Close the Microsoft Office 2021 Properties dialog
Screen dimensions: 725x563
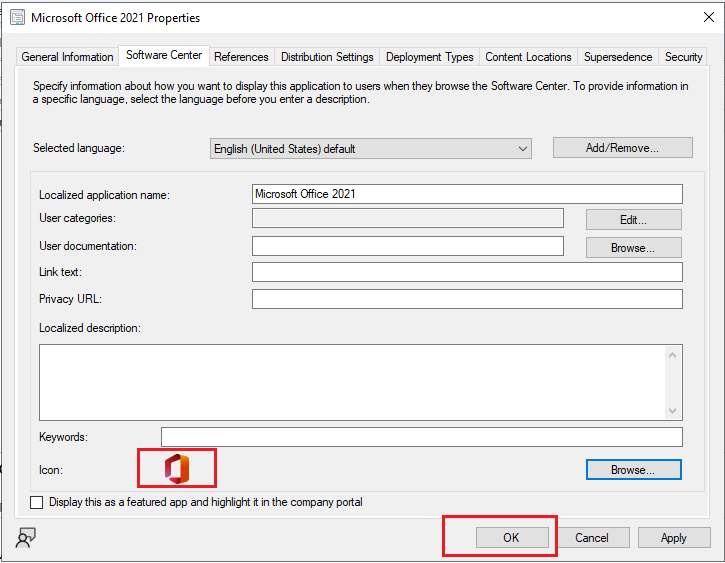(708, 17)
